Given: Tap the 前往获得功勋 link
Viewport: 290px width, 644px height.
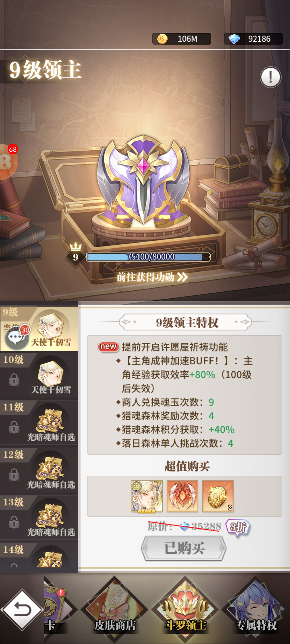Looking at the screenshot, I should [x=152, y=277].
